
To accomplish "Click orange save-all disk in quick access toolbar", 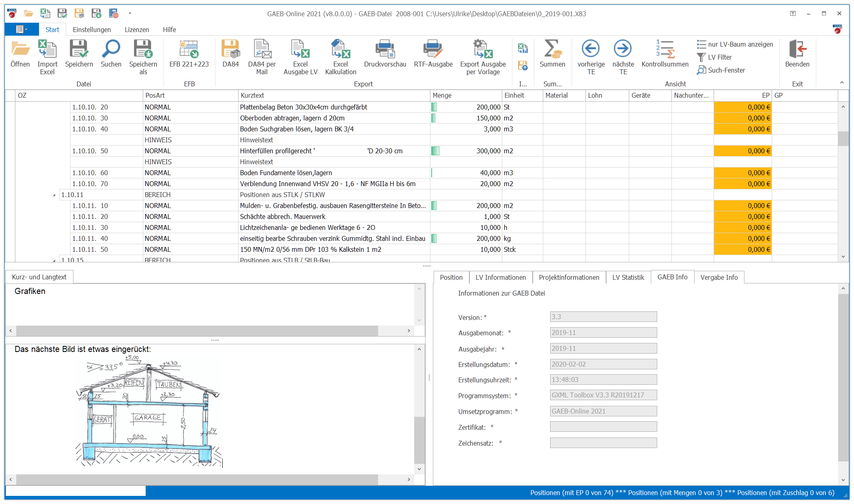I will click(79, 13).
